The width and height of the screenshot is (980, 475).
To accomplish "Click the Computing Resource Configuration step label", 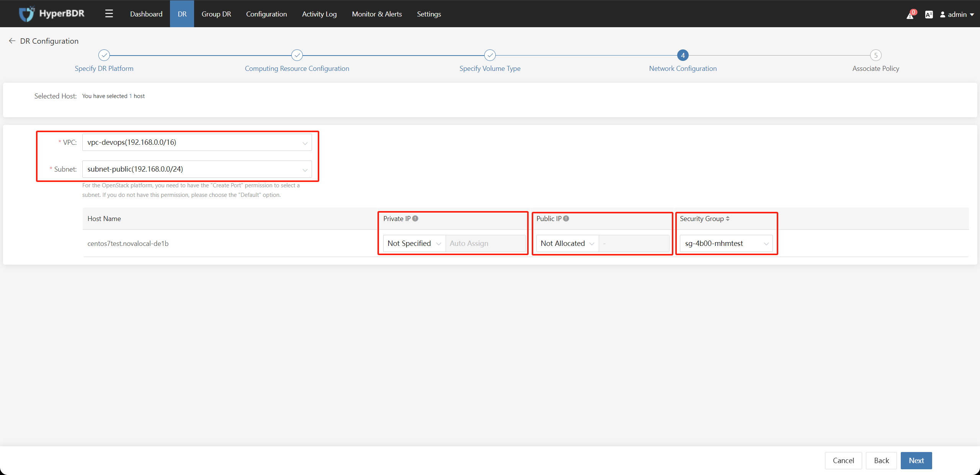I will [x=297, y=69].
